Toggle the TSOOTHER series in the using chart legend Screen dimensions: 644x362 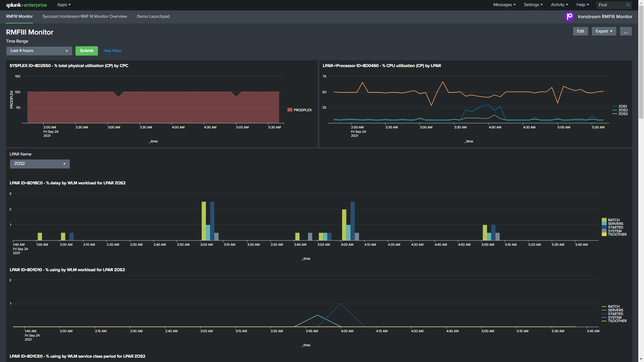tap(617, 321)
